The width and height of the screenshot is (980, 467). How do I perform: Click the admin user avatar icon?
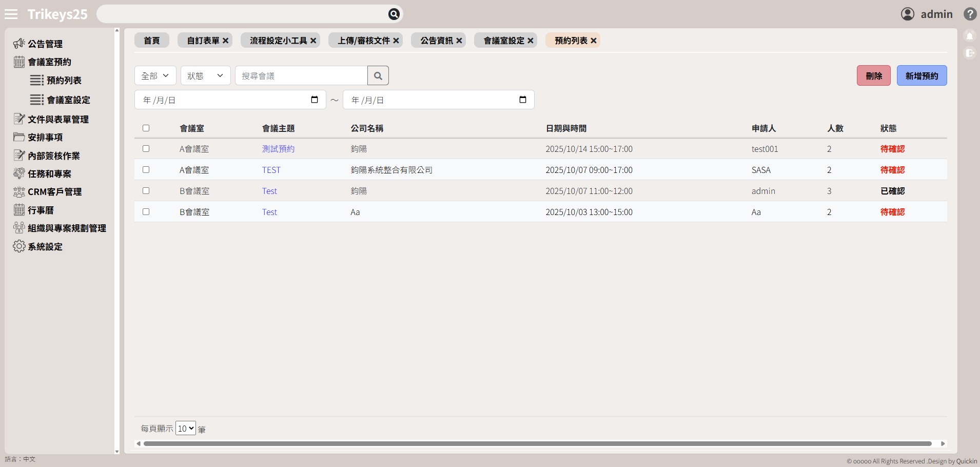pyautogui.click(x=907, y=14)
